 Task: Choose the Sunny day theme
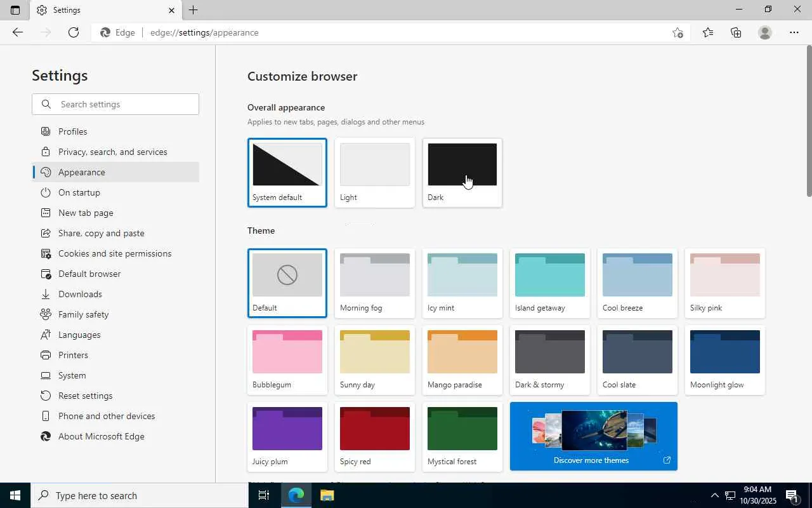pyautogui.click(x=375, y=360)
